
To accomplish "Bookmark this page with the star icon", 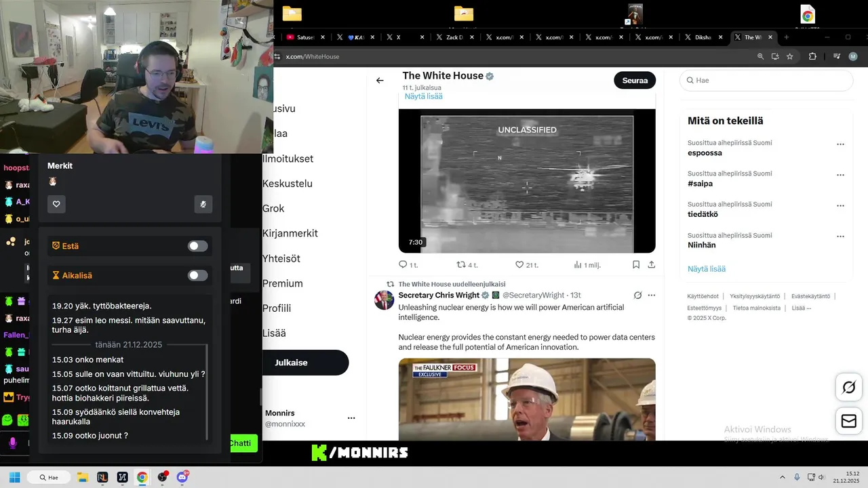I will point(790,56).
